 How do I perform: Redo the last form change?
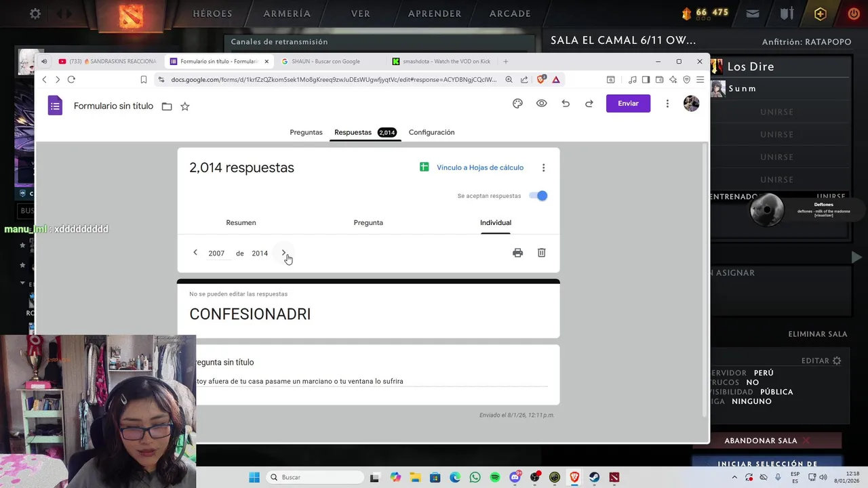pyautogui.click(x=589, y=104)
